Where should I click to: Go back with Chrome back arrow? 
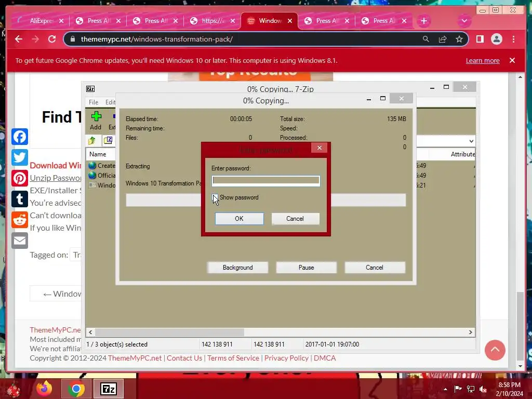[19, 39]
